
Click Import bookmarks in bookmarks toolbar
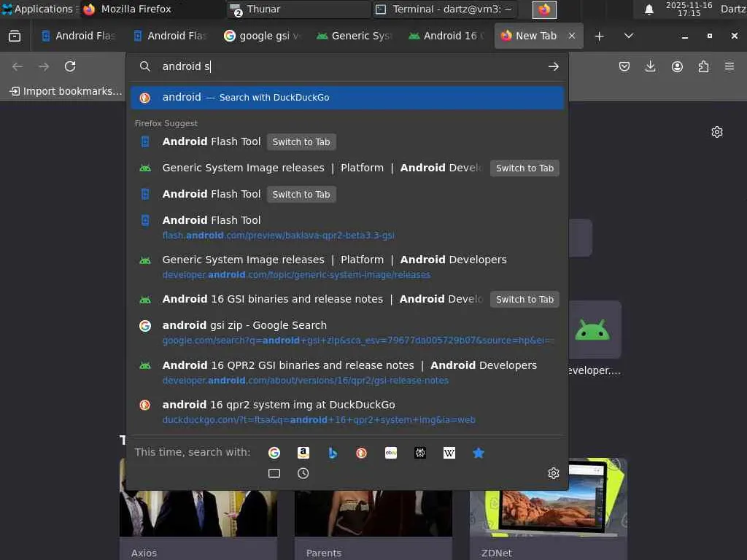pyautogui.click(x=66, y=91)
